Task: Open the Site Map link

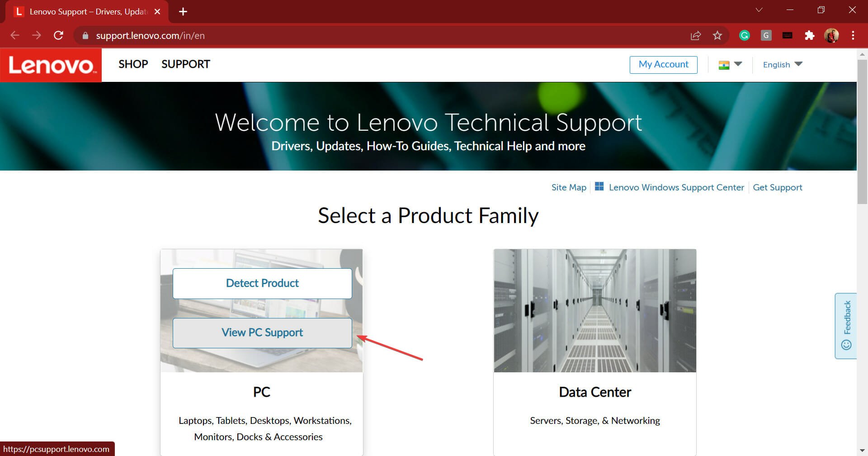Action: tap(569, 187)
